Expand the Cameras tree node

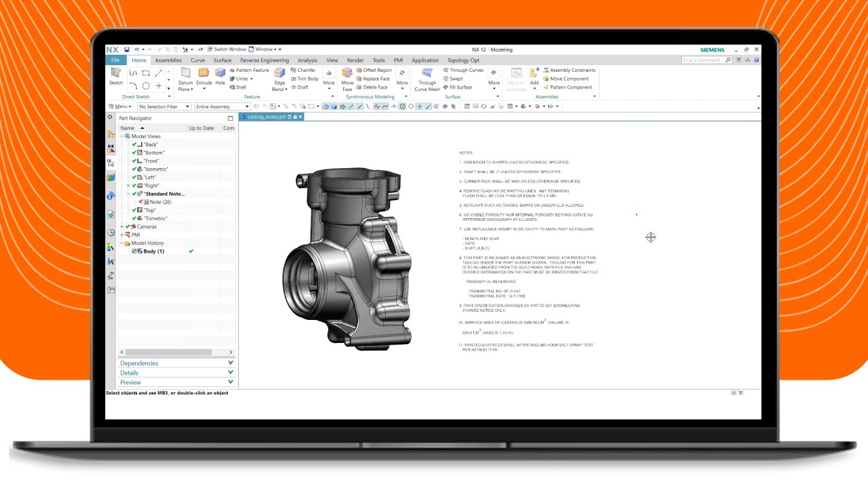[122, 226]
